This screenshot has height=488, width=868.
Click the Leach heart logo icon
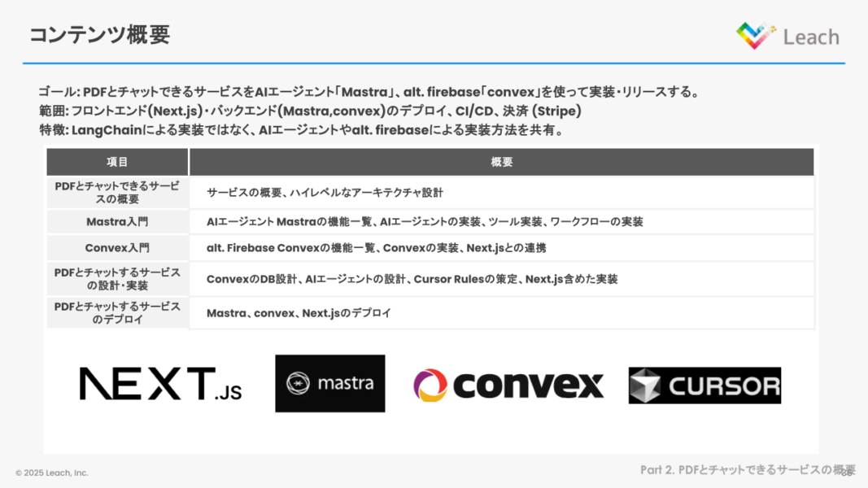(x=756, y=35)
